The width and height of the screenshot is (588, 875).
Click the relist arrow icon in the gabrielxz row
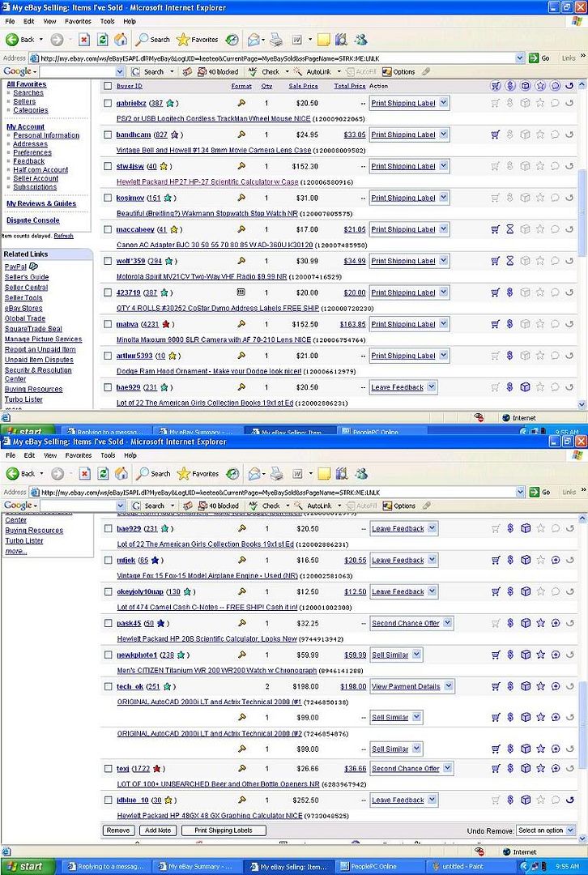tap(569, 103)
